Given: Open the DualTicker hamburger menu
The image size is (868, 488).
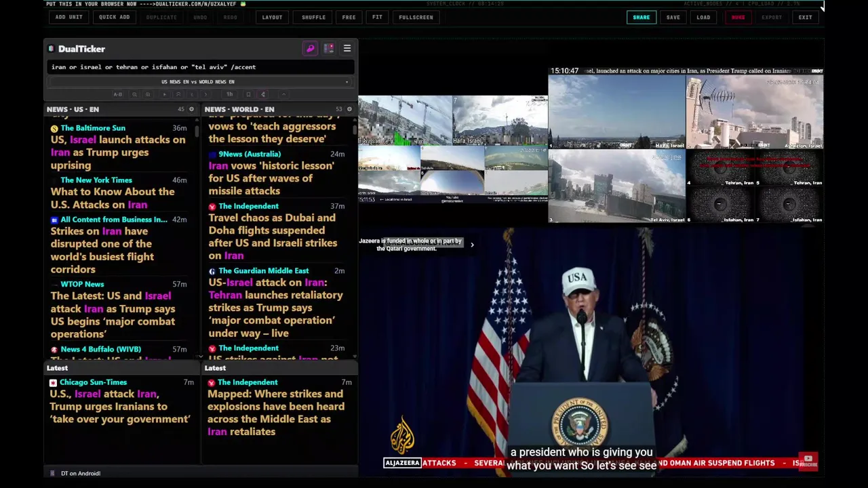Looking at the screenshot, I should [347, 49].
